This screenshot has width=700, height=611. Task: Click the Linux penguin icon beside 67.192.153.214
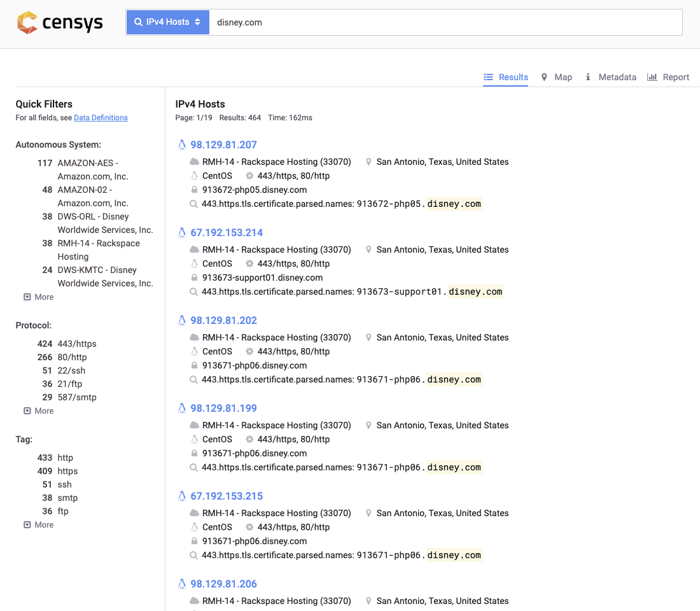182,232
